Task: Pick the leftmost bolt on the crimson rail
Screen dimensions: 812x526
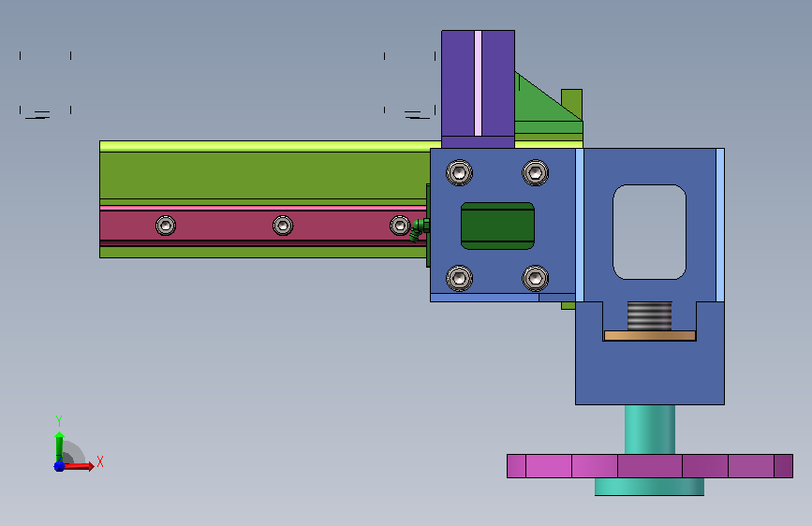Action: pyautogui.click(x=166, y=226)
